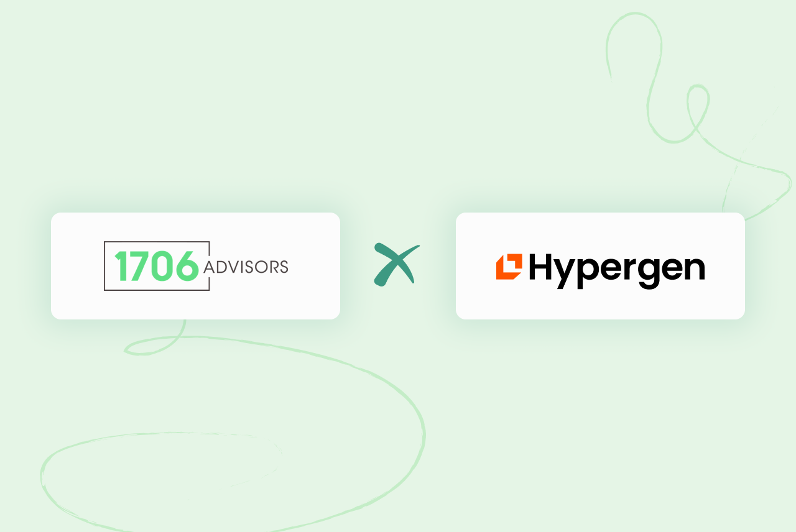
Task: Click the first A in ADVISORS
Action: 209,267
